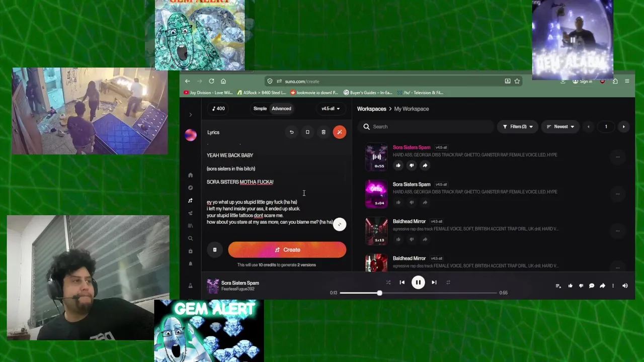
Task: Open the Newest sort dropdown
Action: (560, 127)
